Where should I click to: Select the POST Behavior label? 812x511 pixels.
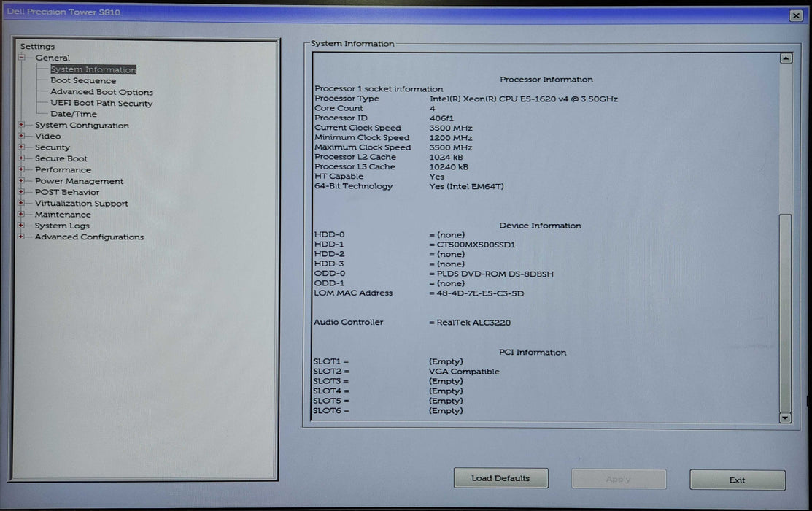click(x=67, y=192)
